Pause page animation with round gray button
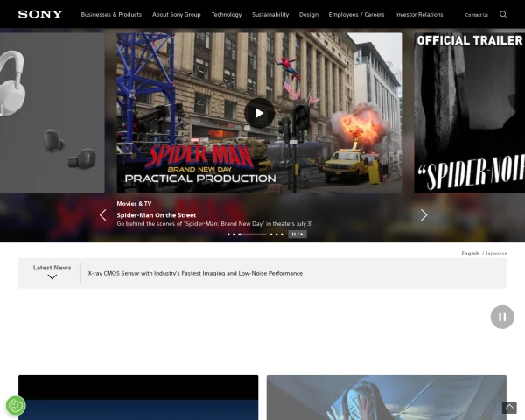The image size is (525, 420). click(x=502, y=317)
